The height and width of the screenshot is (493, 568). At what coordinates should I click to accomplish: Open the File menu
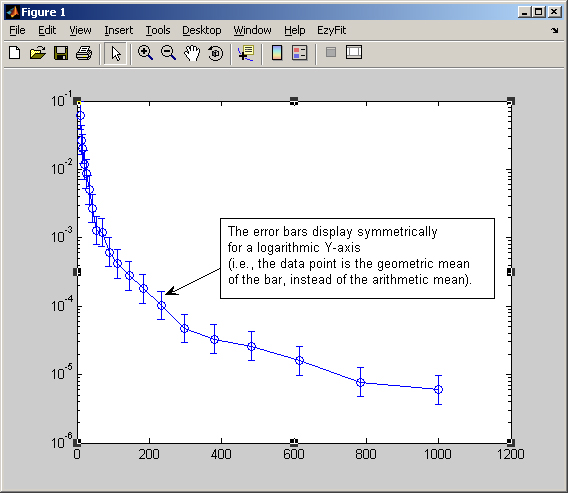17,30
